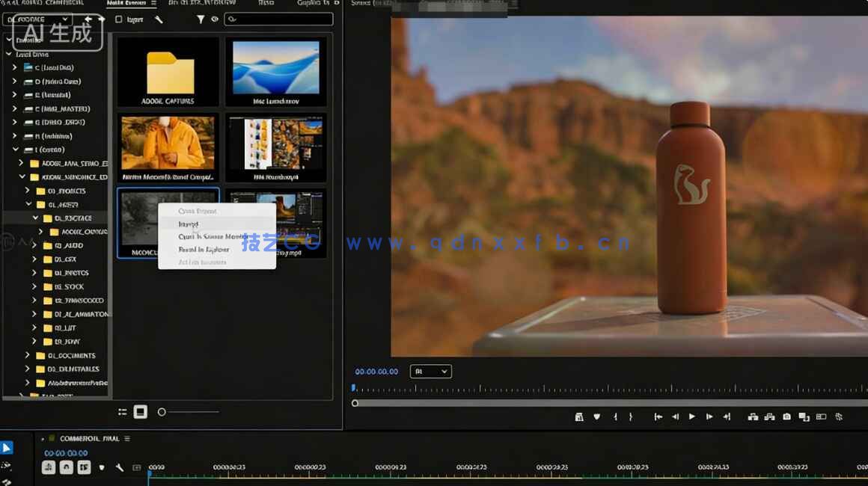The image size is (868, 486).
Task: Click the Export Frame camera icon
Action: pos(786,417)
